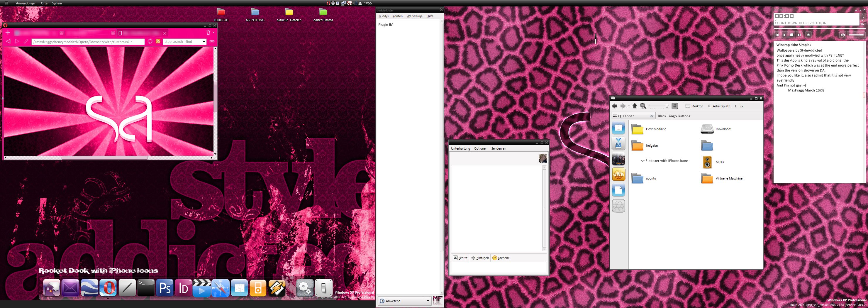Expand the breadcrumb arrow after Arbeitsplatz
Image resolution: width=868 pixels, height=308 pixels.
pyautogui.click(x=735, y=106)
